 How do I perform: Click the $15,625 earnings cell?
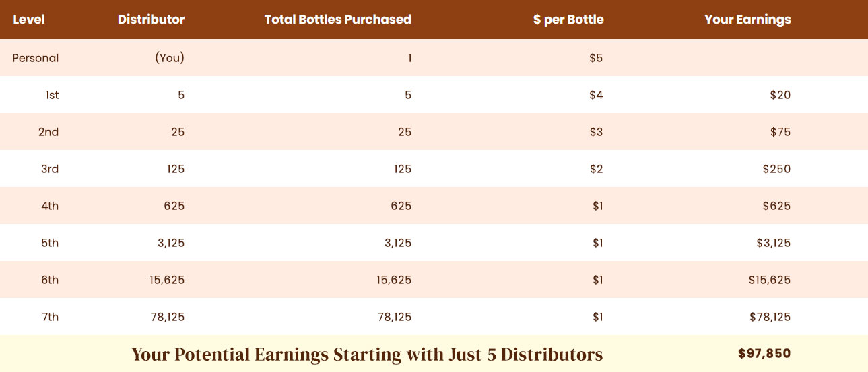coord(769,280)
